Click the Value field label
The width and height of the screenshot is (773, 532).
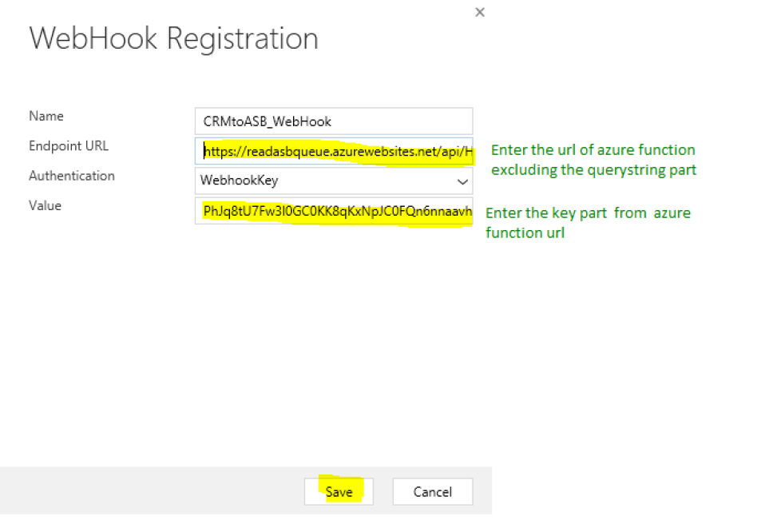point(45,205)
